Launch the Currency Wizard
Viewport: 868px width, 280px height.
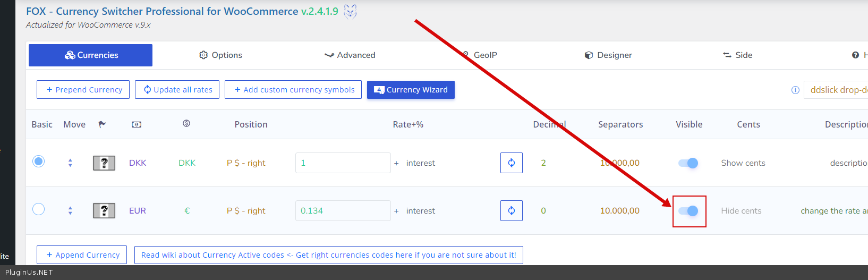[x=411, y=90]
